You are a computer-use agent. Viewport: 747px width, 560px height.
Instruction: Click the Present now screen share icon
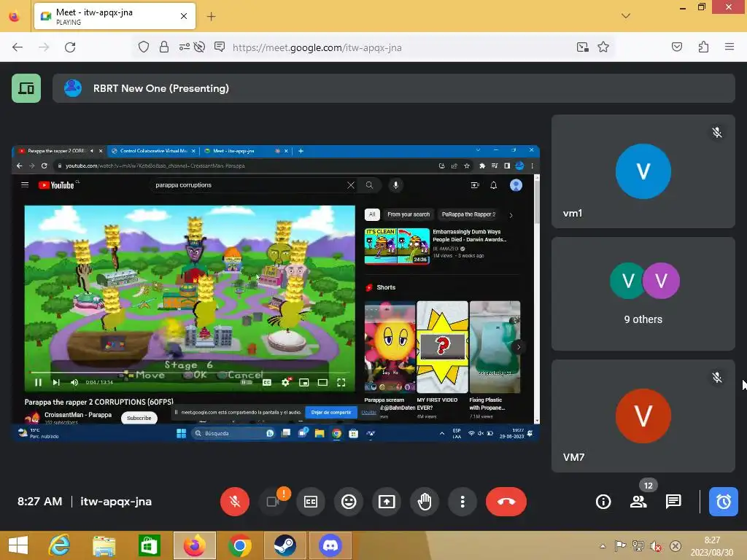point(387,502)
